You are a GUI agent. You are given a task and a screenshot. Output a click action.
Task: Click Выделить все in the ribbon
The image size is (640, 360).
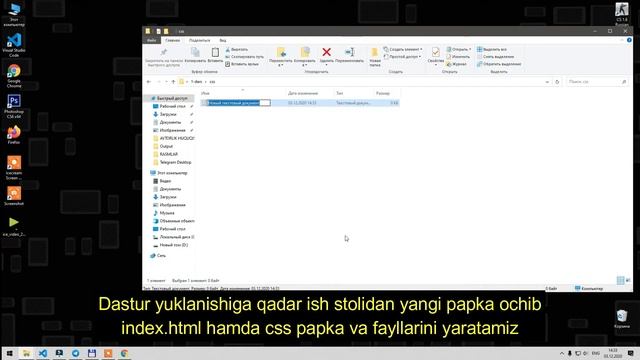[x=492, y=49]
